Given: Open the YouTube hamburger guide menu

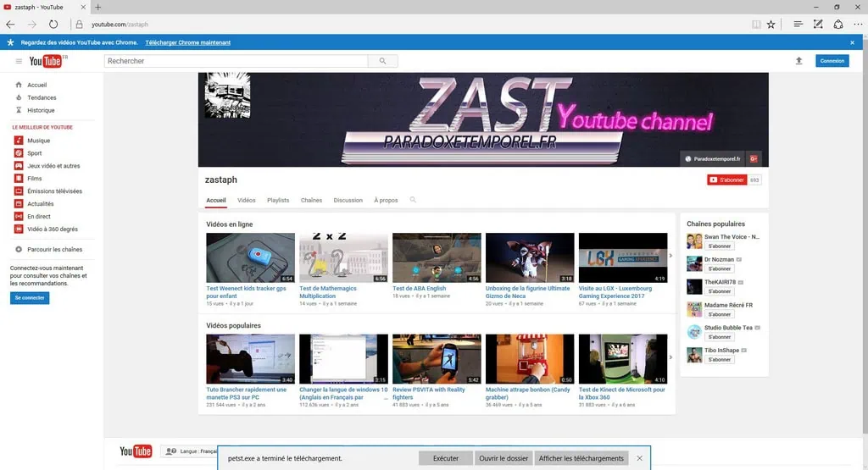Looking at the screenshot, I should point(19,61).
